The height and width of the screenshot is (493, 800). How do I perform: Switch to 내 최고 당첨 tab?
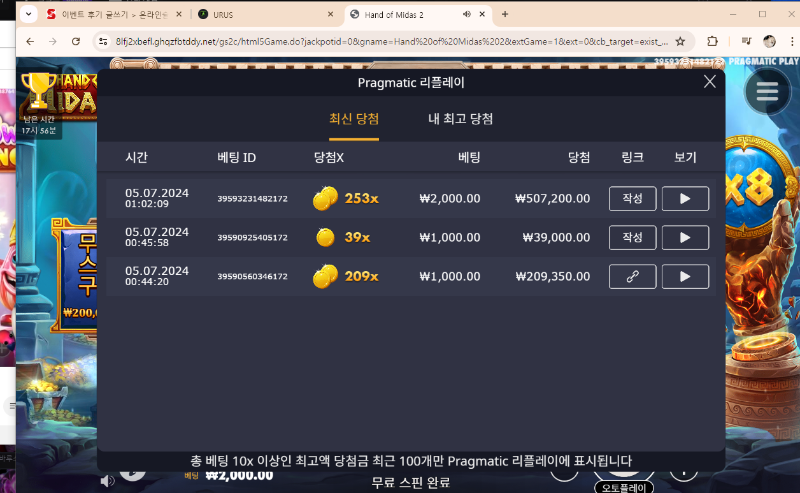(460, 119)
